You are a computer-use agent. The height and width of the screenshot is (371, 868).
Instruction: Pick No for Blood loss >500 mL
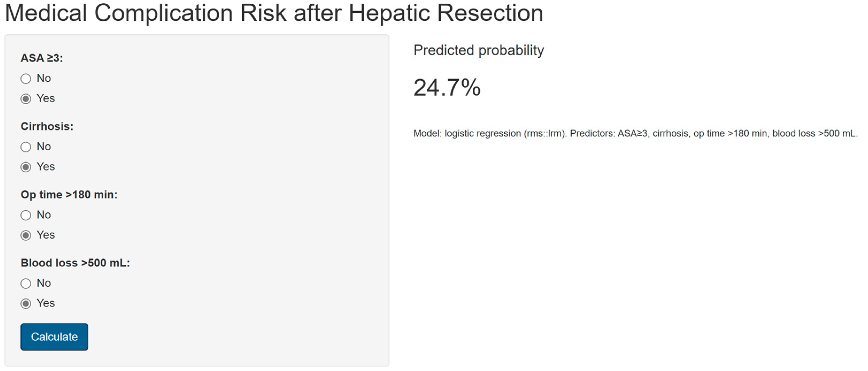click(26, 283)
